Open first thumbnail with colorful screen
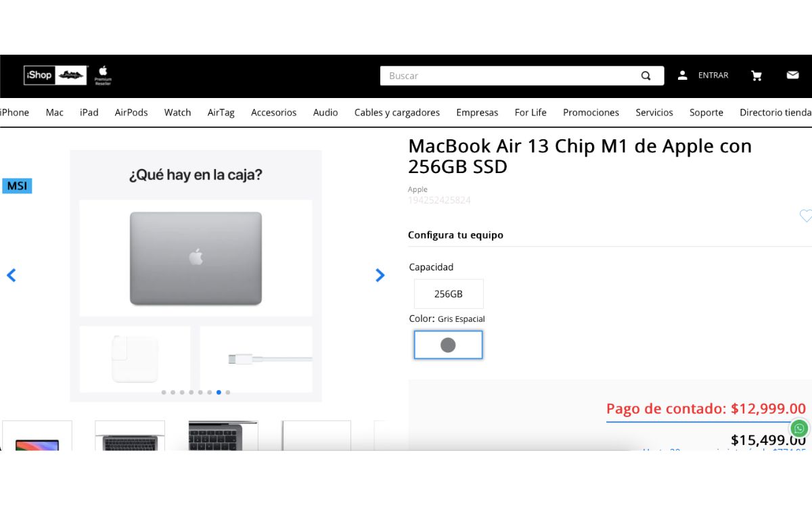This screenshot has width=812, height=505. pyautogui.click(x=37, y=436)
